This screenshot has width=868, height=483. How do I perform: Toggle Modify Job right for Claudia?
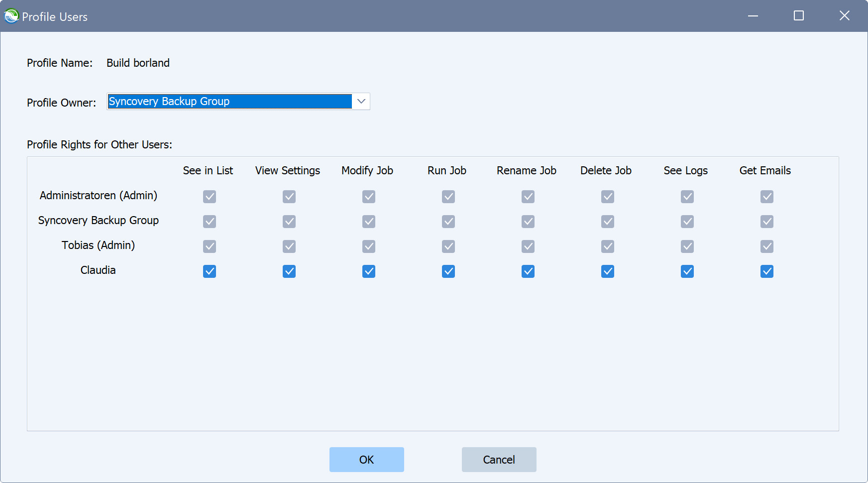click(x=368, y=271)
